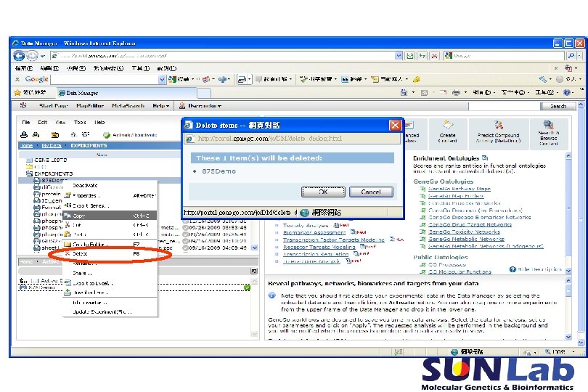Open the user account dropdown in the nav bar
Viewport: 588px width, 392px height.
coord(200,106)
